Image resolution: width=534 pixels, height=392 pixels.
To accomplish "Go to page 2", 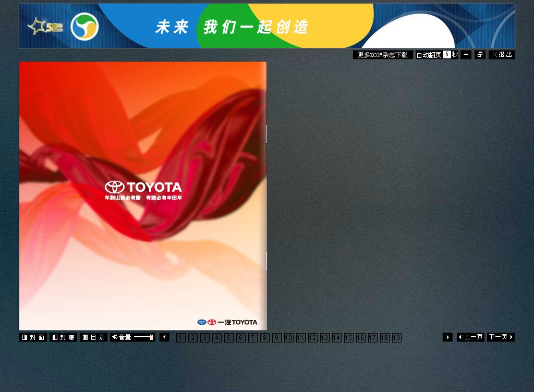I will (x=193, y=338).
